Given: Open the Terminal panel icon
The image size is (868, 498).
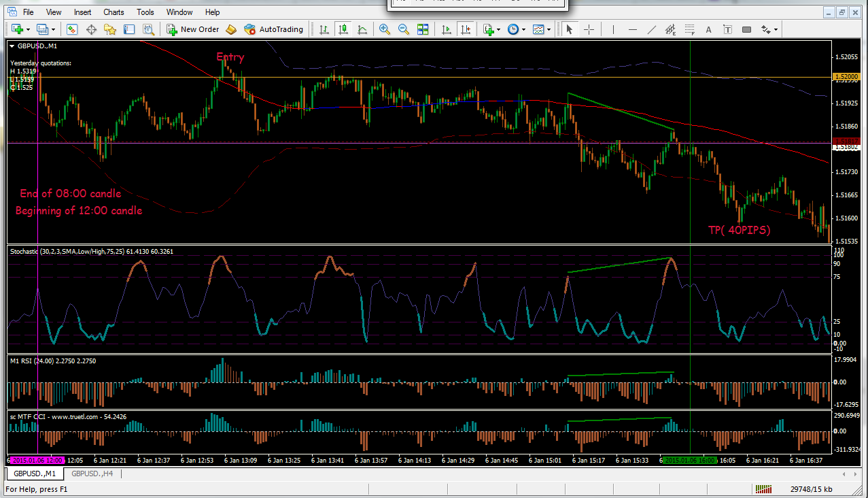Looking at the screenshot, I should click(x=129, y=29).
